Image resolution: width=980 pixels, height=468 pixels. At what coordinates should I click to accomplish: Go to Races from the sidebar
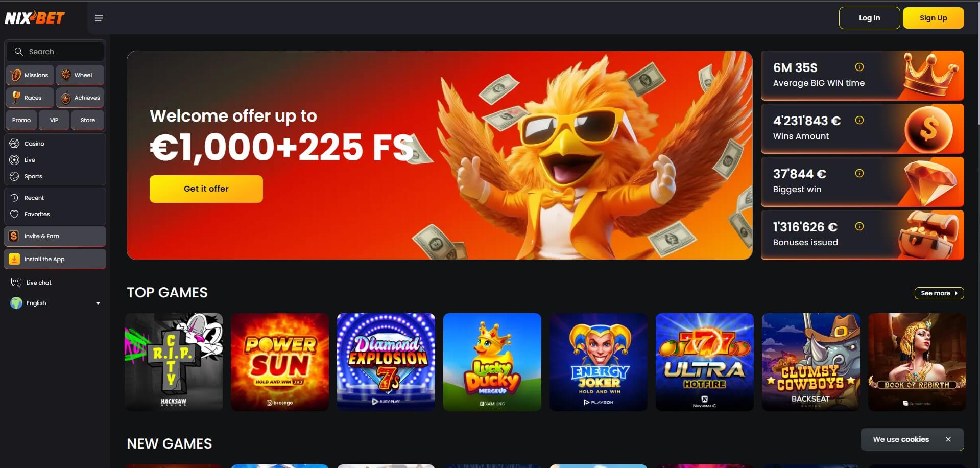30,98
